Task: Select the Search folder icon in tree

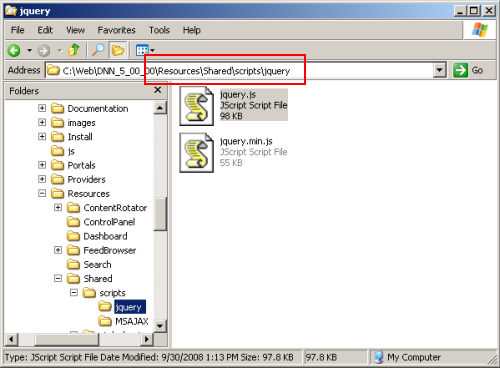Action: pos(73,264)
